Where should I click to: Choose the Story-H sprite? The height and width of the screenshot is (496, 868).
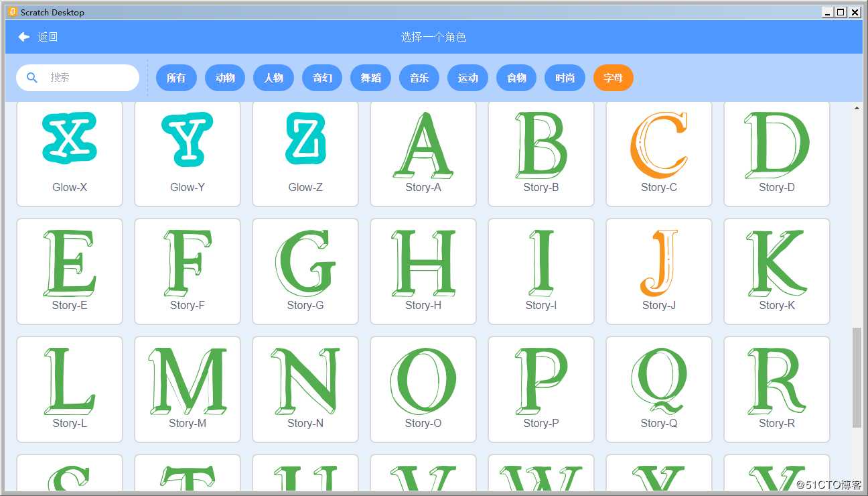pyautogui.click(x=423, y=271)
